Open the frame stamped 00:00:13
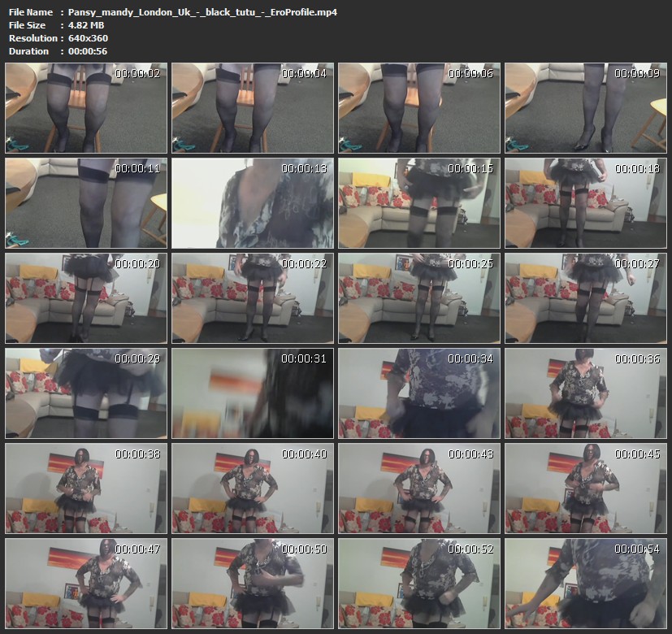This screenshot has height=634, width=672. tap(253, 203)
